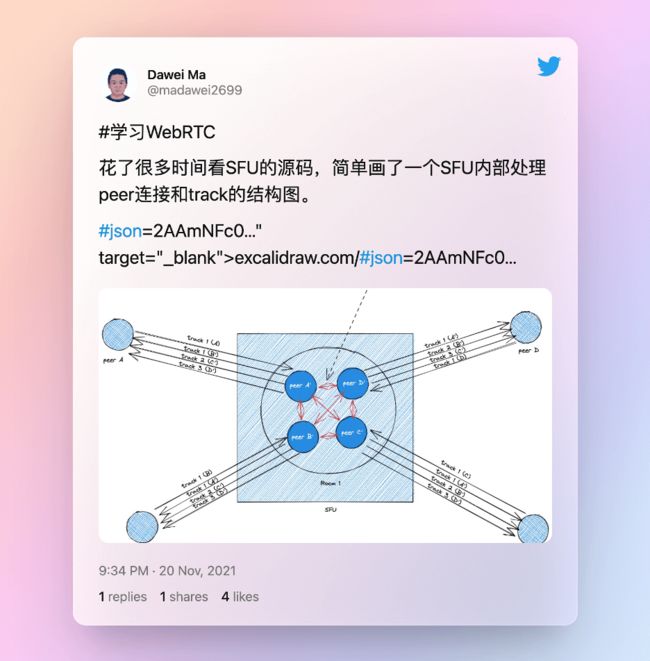Open the SFU diagram image

(325, 415)
